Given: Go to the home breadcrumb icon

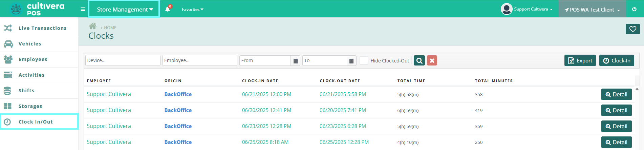Looking at the screenshot, I should click(92, 26).
